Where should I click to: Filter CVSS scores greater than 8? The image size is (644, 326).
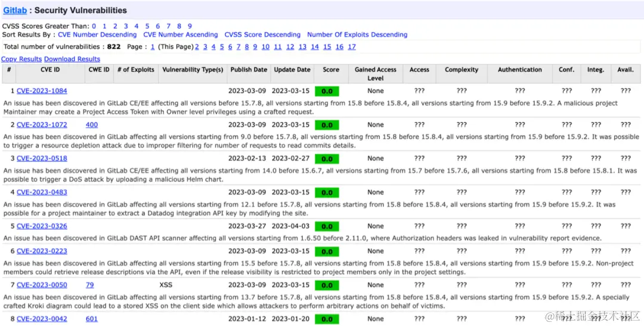pyautogui.click(x=179, y=26)
